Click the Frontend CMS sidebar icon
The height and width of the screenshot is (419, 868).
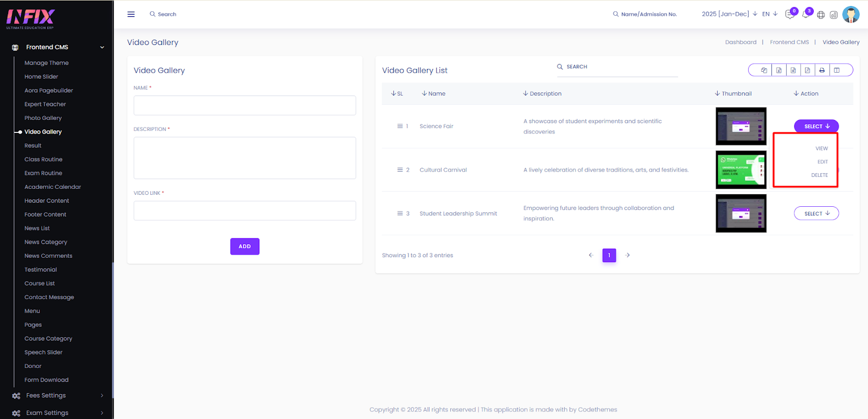click(x=15, y=47)
